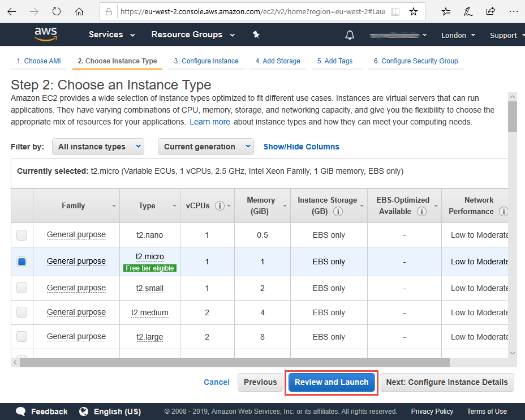
Task: Click the browser Back arrow
Action: pyautogui.click(x=12, y=12)
